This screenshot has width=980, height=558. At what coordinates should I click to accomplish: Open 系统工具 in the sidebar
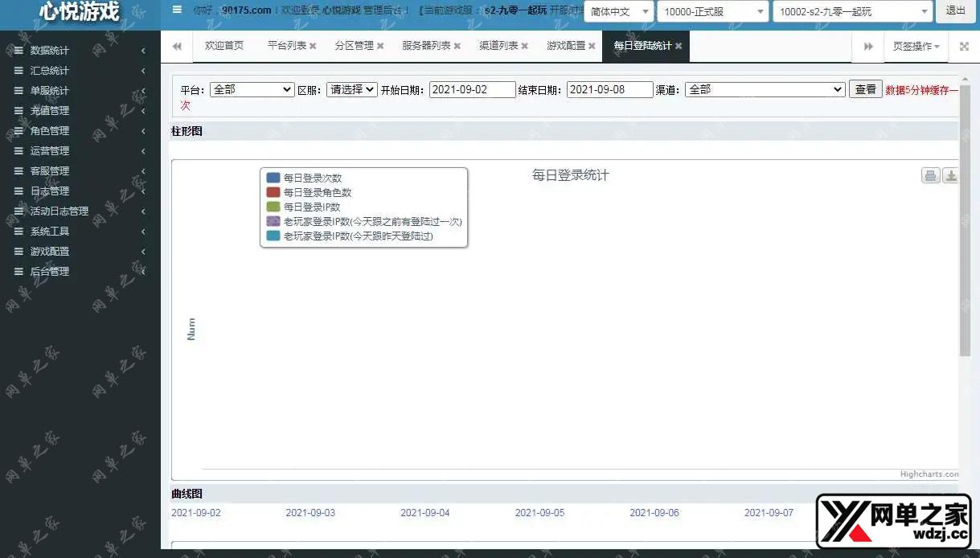[80, 232]
